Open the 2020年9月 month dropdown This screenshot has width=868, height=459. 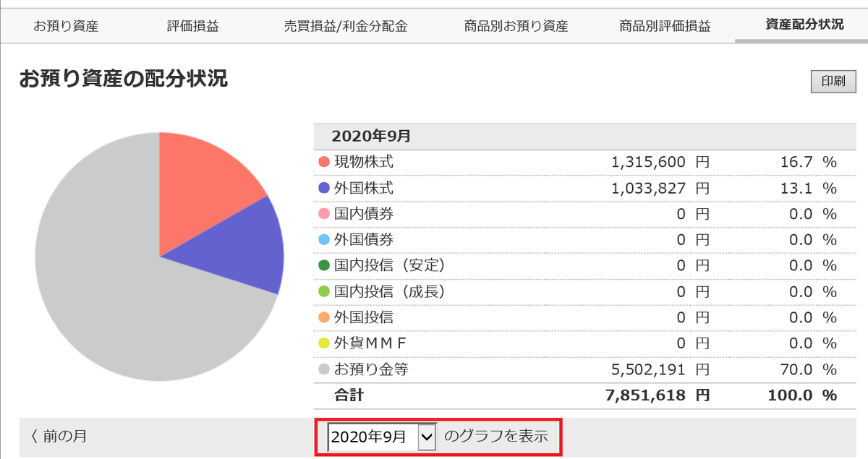pyautogui.click(x=382, y=437)
